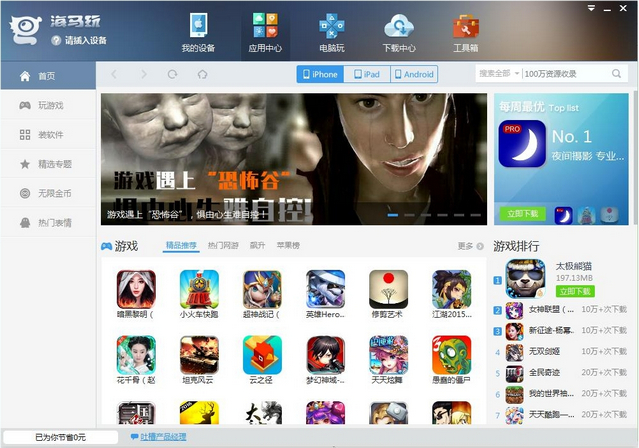Go forward with the right arrow

coord(143,74)
